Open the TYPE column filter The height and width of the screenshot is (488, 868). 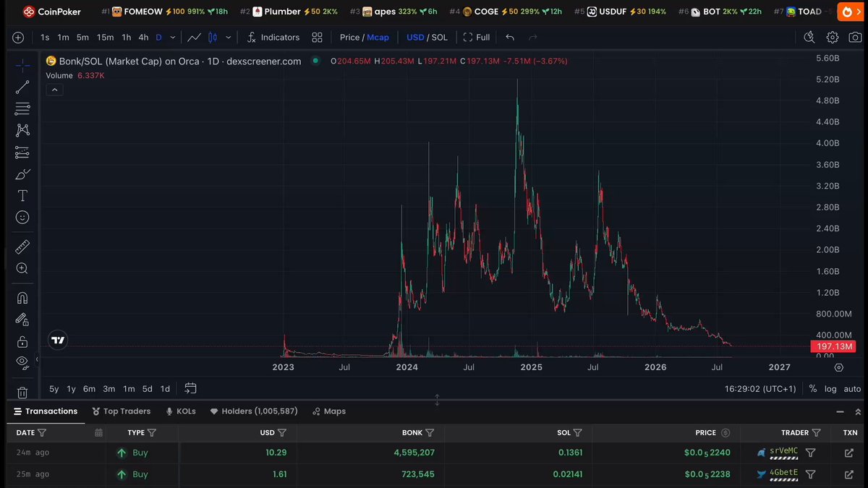pyautogui.click(x=152, y=433)
